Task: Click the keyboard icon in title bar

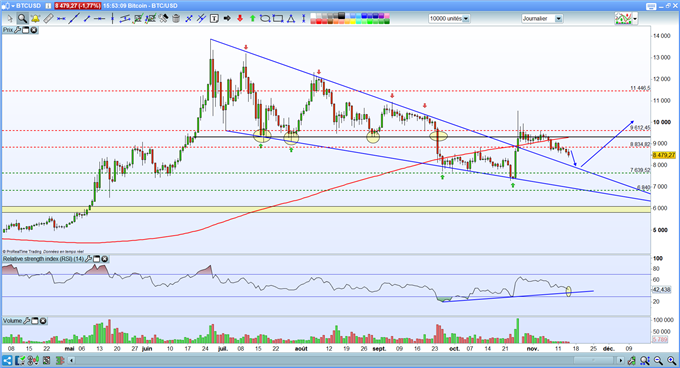Action: click(651, 7)
